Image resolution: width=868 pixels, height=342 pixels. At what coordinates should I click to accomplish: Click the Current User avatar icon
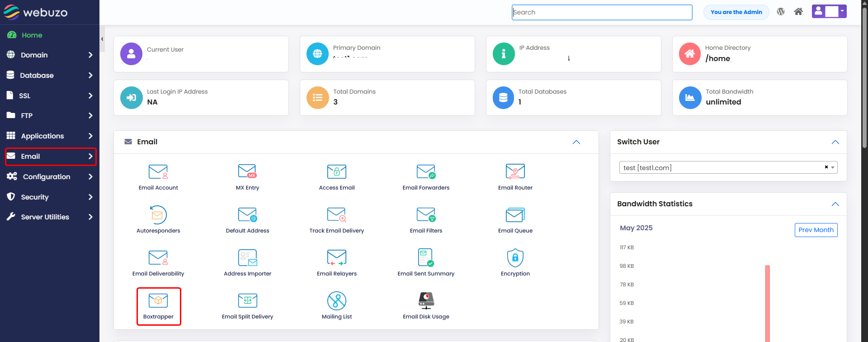point(131,54)
